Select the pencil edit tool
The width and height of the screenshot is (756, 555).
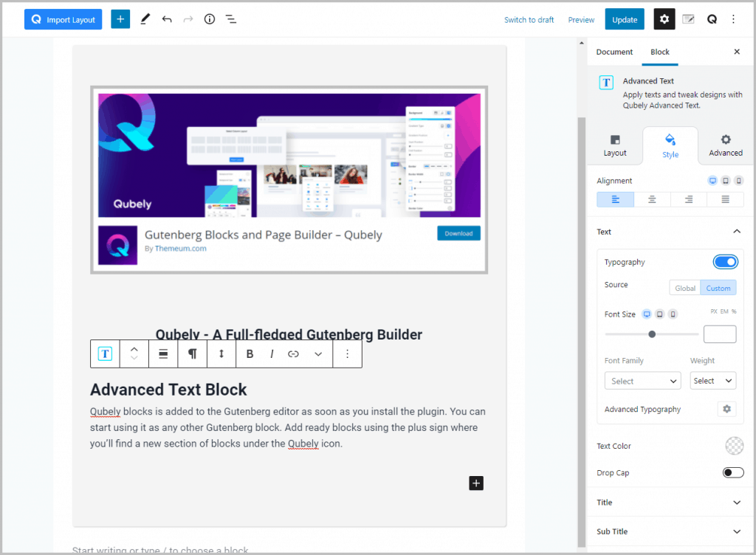point(145,19)
